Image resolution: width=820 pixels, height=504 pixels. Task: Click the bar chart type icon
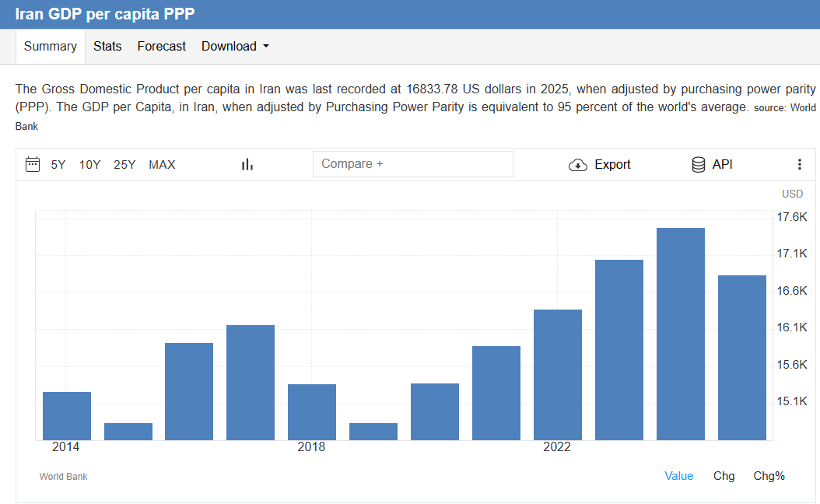pyautogui.click(x=247, y=165)
